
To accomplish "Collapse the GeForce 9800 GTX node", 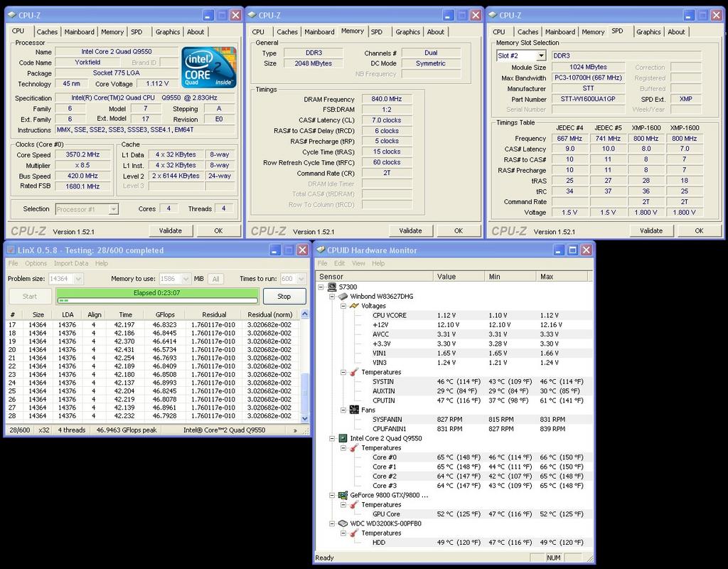I will [x=332, y=495].
